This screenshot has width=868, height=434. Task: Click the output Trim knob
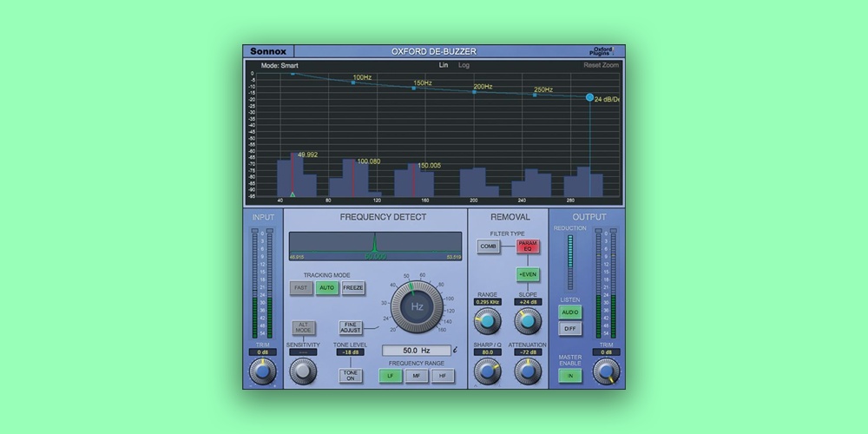pos(606,372)
